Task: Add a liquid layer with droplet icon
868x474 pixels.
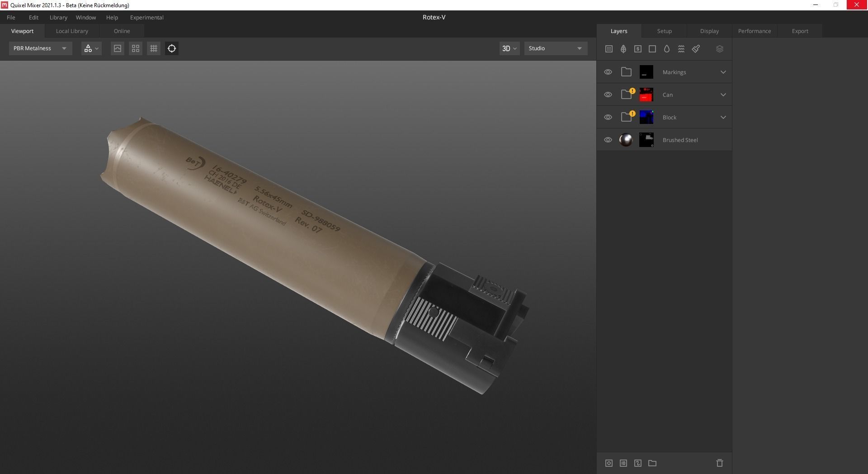Action: coord(667,49)
